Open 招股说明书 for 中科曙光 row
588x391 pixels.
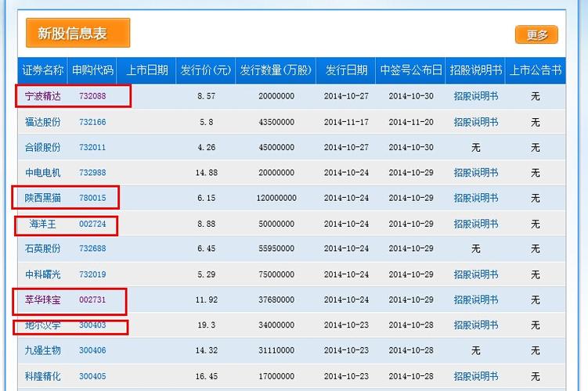[x=476, y=274]
